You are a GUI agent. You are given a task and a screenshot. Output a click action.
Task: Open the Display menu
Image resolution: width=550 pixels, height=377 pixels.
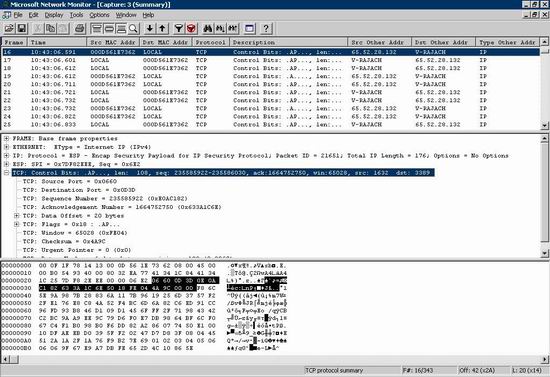tap(54, 15)
